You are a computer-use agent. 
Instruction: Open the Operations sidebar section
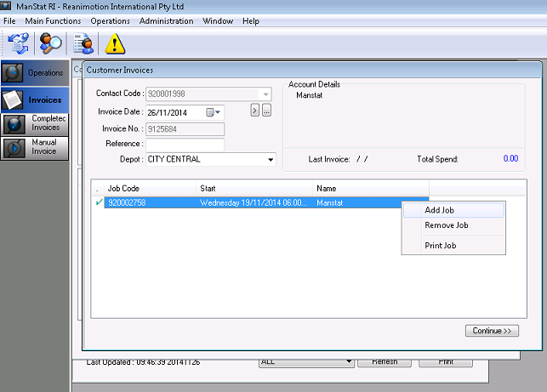(34, 73)
